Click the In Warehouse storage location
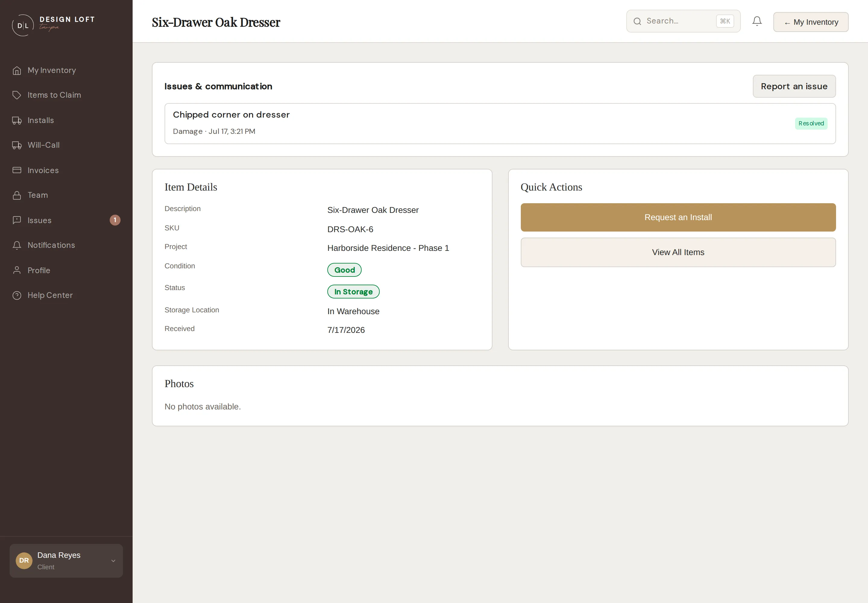Screen dimensions: 868x603 (x=353, y=311)
